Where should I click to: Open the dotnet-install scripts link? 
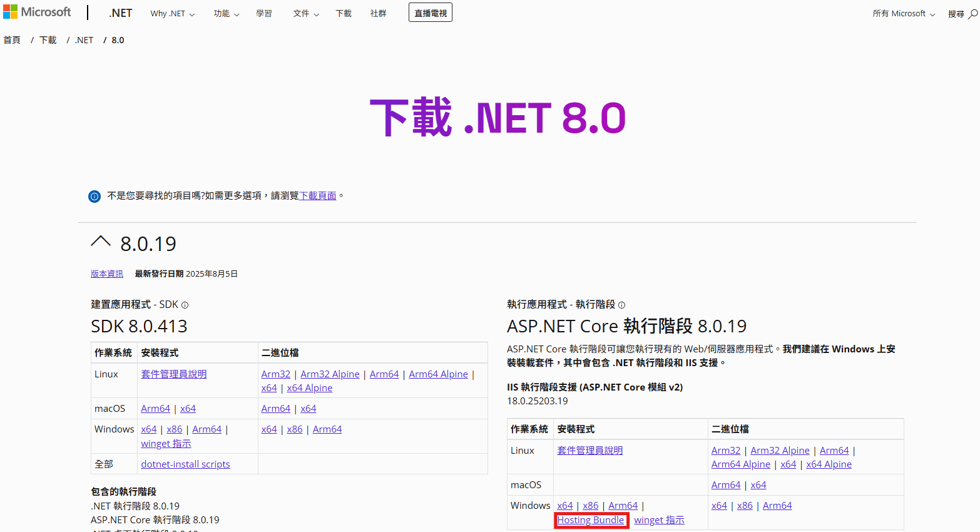pyautogui.click(x=185, y=464)
